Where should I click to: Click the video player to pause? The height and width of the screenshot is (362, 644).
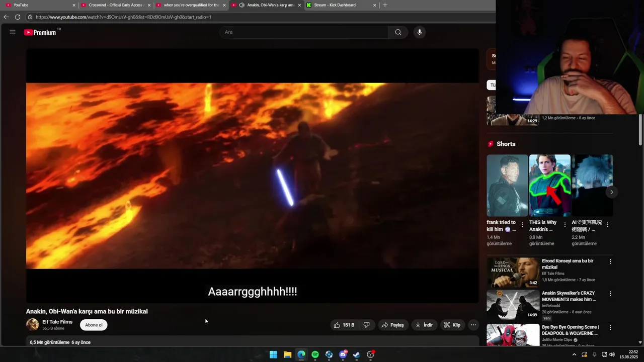253,175
